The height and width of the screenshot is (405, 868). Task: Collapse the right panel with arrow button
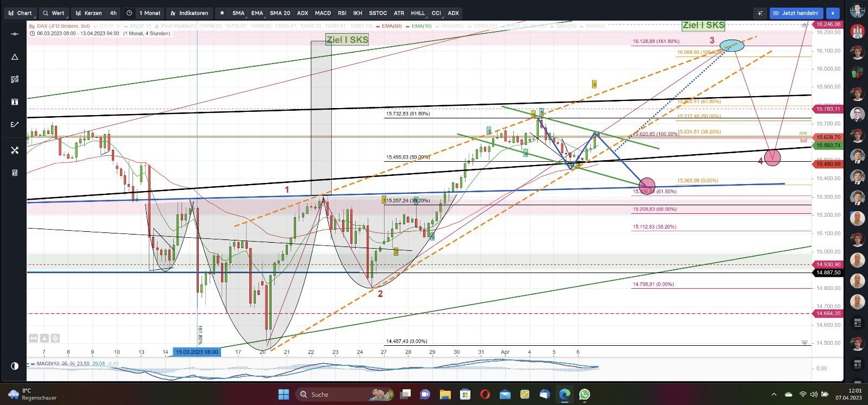point(833,13)
